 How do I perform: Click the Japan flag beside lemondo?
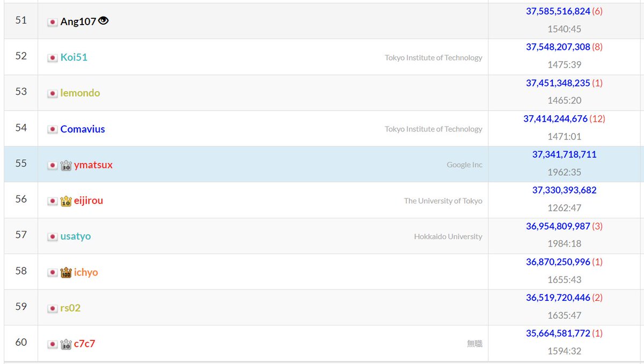point(53,94)
